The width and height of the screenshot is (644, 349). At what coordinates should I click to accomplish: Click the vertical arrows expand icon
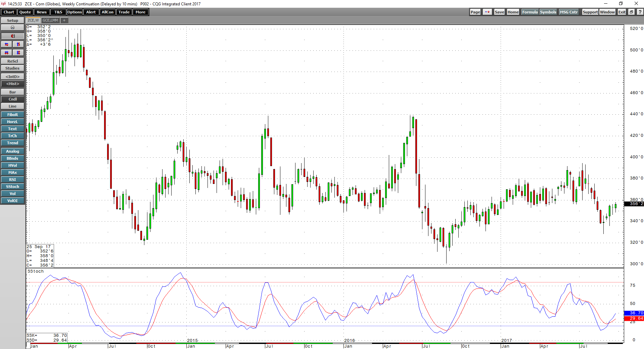18,44
